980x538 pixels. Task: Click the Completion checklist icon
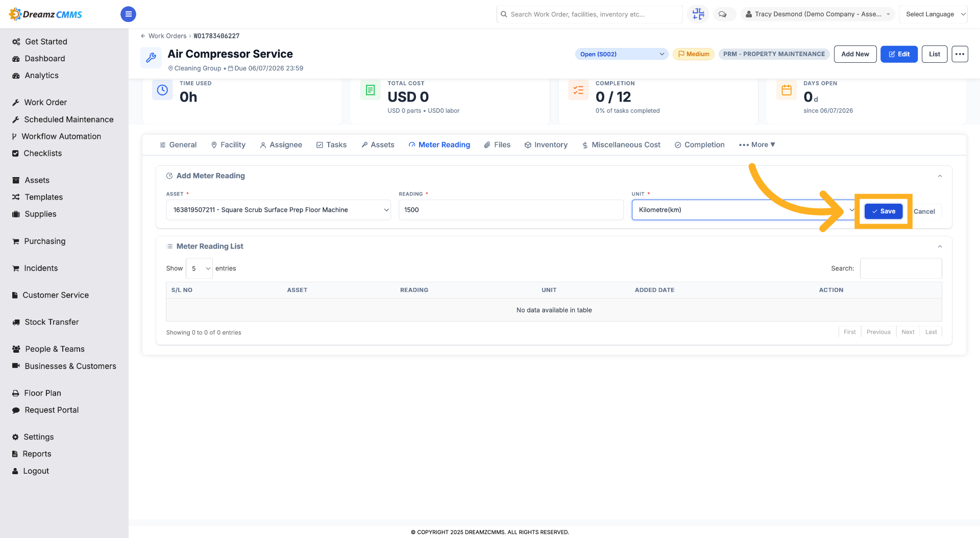pos(578,90)
